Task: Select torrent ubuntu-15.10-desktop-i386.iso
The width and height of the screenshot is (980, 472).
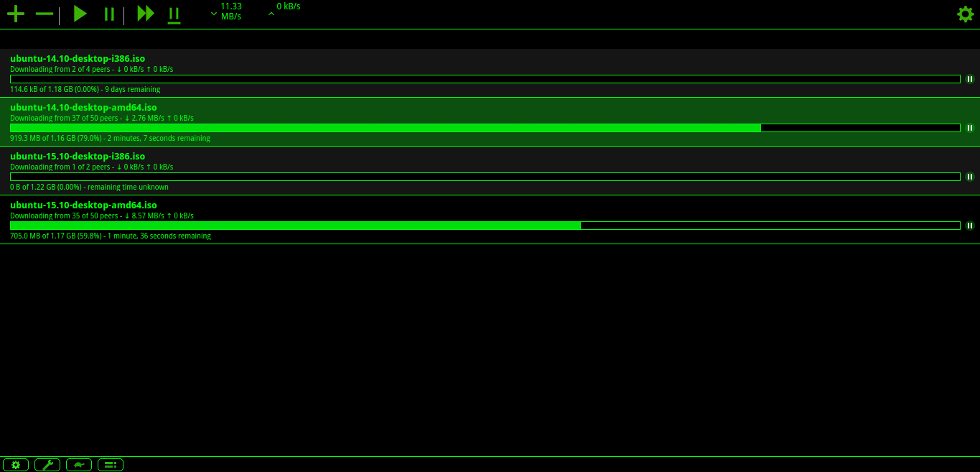Action: coord(490,171)
